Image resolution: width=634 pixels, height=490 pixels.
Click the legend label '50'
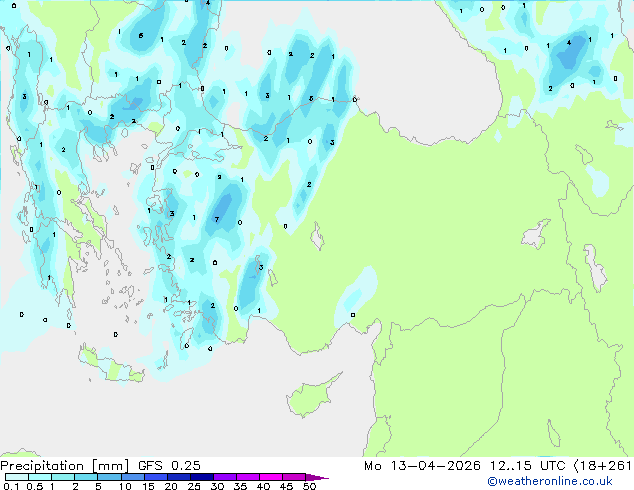tap(309, 486)
